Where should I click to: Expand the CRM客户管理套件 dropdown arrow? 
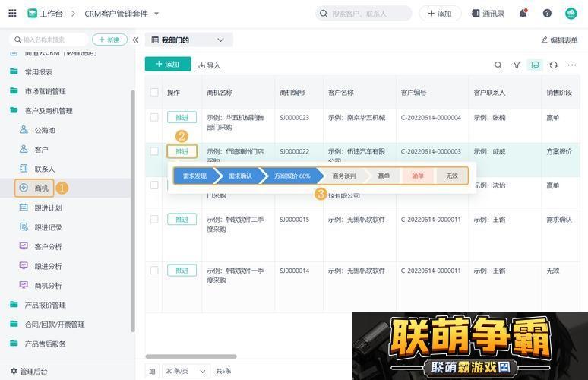[156, 14]
